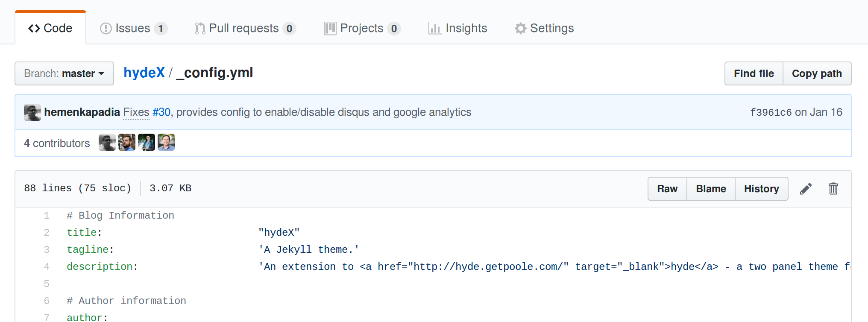Open repository Settings tab

click(544, 28)
